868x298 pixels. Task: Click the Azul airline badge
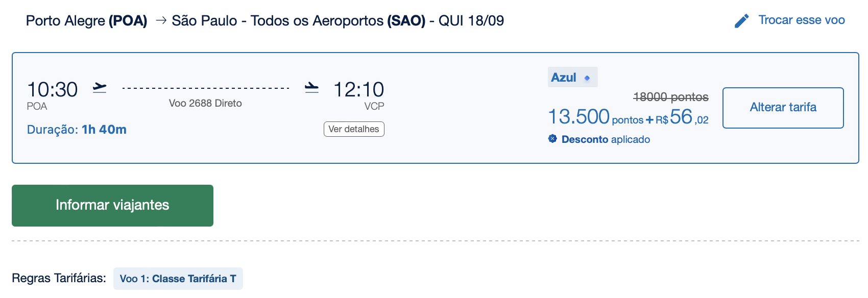[x=572, y=78]
